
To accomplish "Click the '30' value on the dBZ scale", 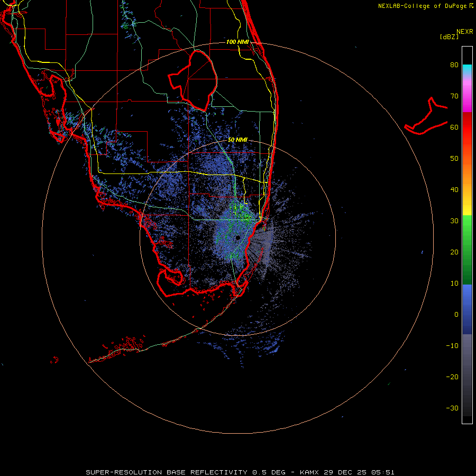I will click(x=454, y=221).
